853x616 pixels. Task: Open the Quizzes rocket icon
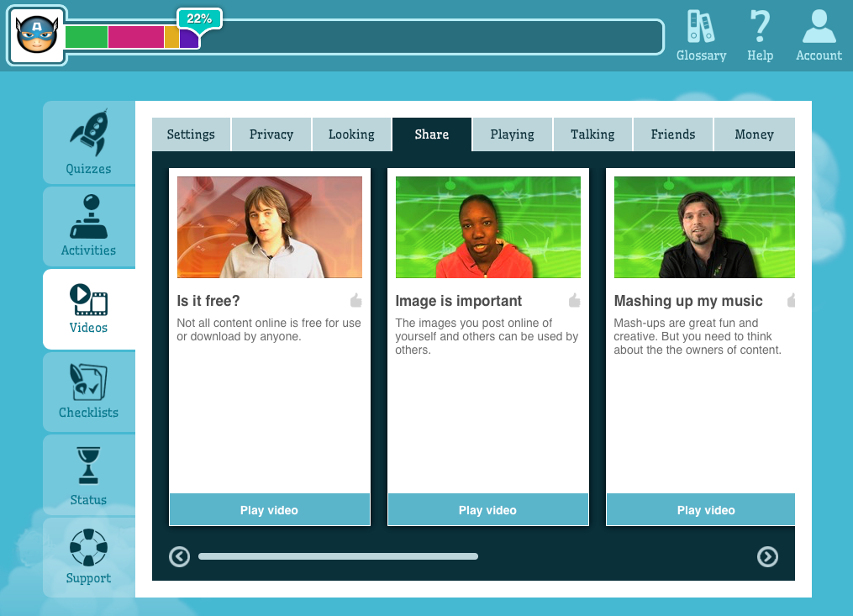(89, 132)
